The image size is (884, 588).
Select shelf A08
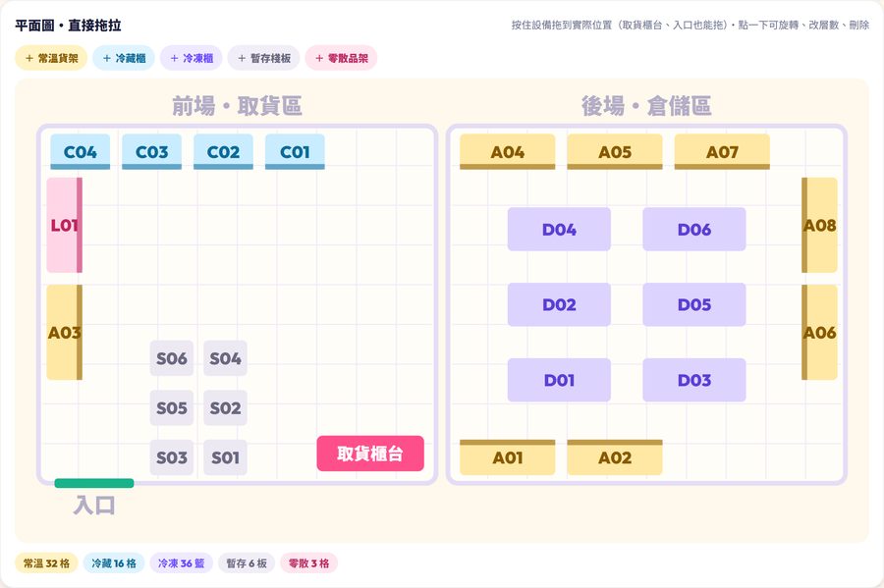coord(820,226)
